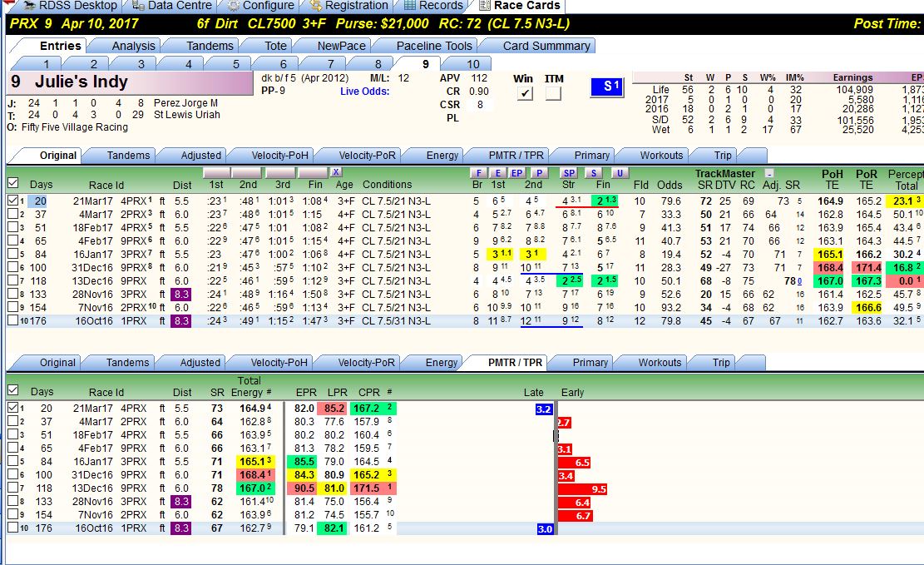
Task: Uncheck paceline 1 dated 21Mar17 in Original table
Action: pyautogui.click(x=13, y=201)
